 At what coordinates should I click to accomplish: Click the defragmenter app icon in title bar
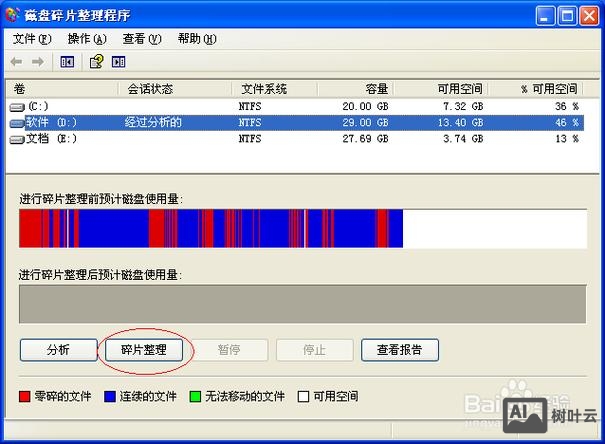pyautogui.click(x=13, y=15)
